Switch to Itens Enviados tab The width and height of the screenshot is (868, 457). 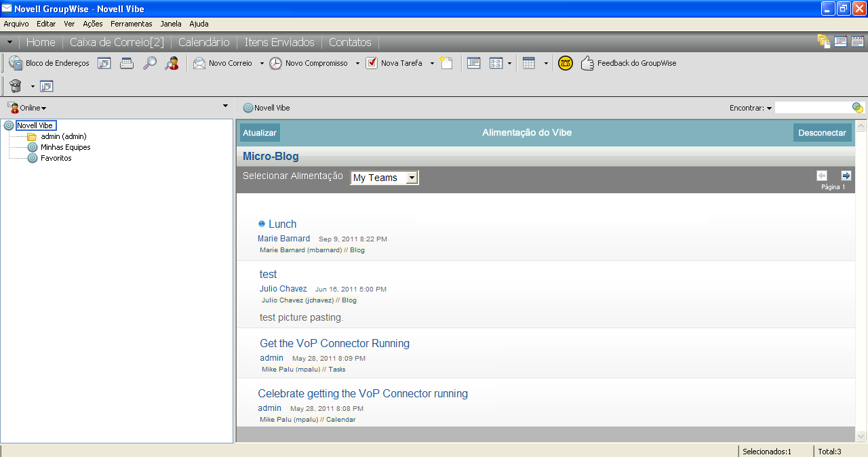click(x=279, y=42)
